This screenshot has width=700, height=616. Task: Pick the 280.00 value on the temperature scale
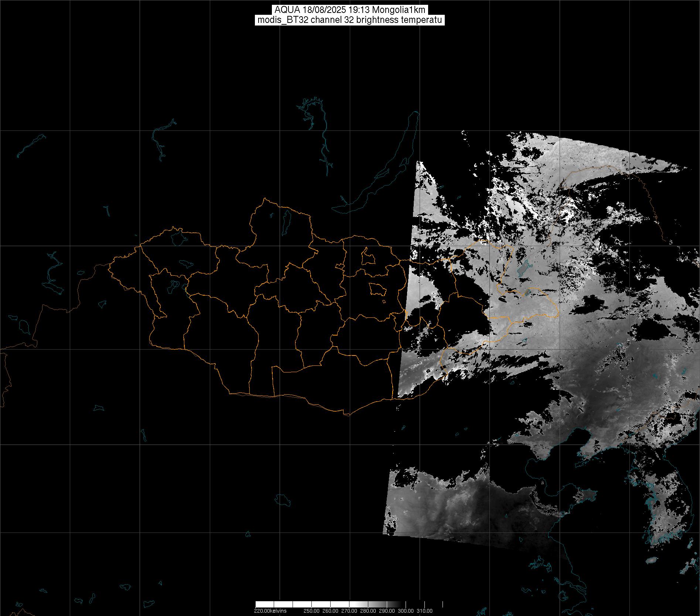[368, 611]
